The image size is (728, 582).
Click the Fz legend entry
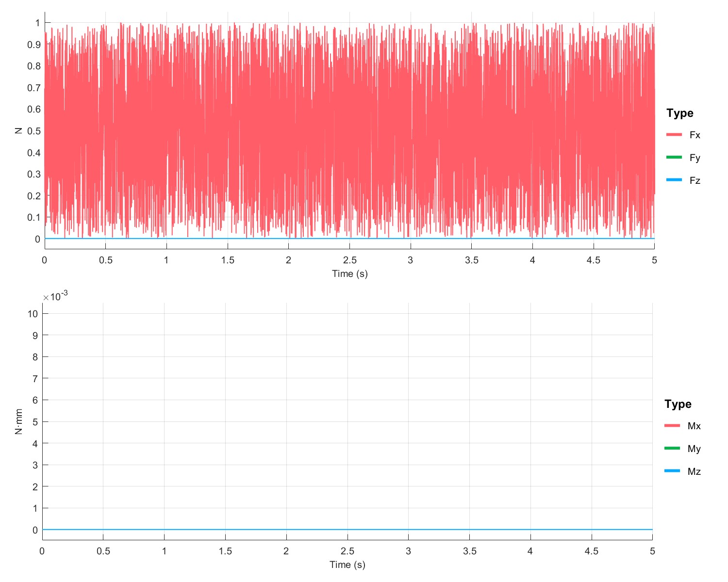pos(683,180)
